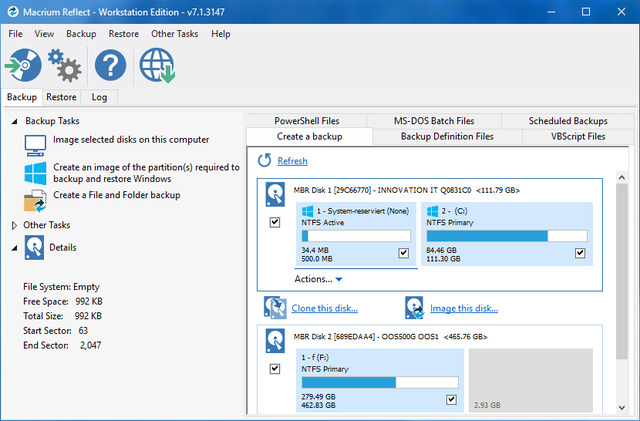Click the Refresh circular arrow icon
The height and width of the screenshot is (421, 640).
coord(264,160)
